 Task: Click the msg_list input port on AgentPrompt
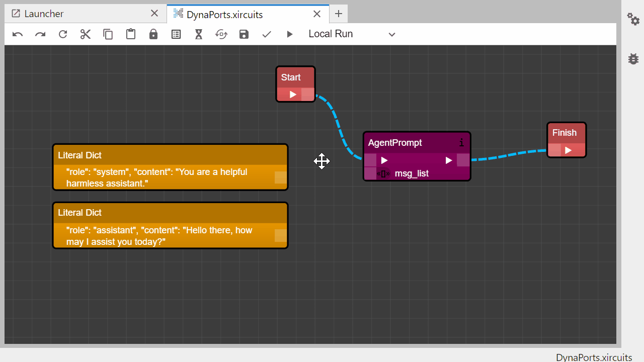(x=370, y=173)
